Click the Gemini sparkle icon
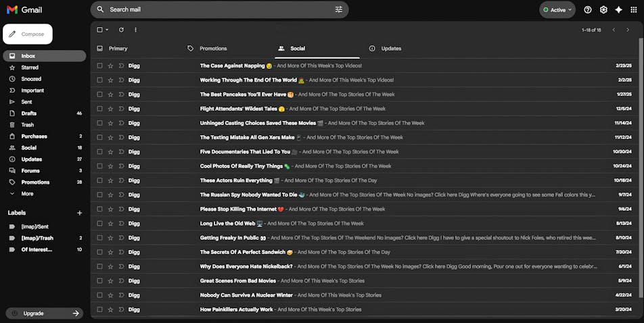Image resolution: width=644 pixels, height=323 pixels. [618, 9]
